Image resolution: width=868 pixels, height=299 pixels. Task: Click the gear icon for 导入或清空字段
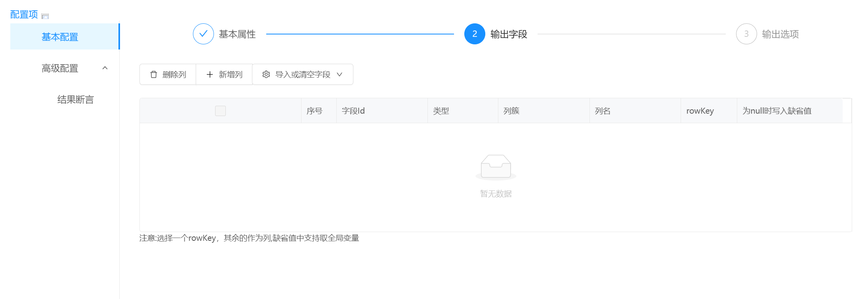pyautogui.click(x=266, y=74)
